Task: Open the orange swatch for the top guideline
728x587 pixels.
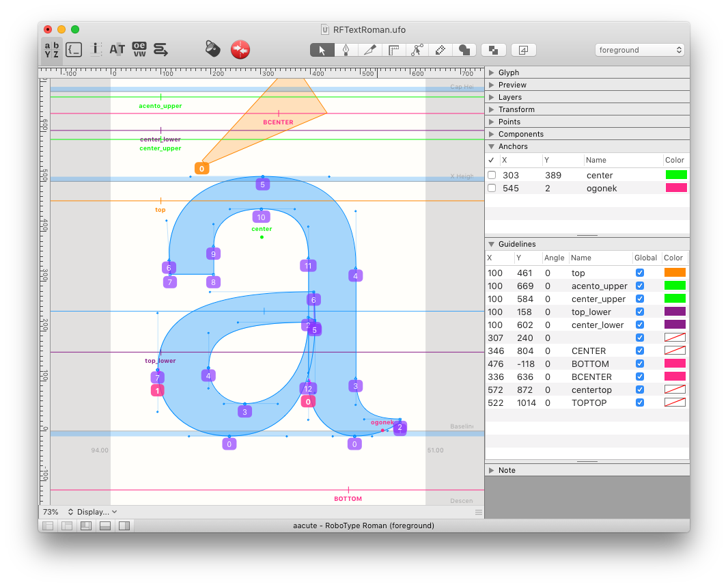Action: click(x=675, y=273)
